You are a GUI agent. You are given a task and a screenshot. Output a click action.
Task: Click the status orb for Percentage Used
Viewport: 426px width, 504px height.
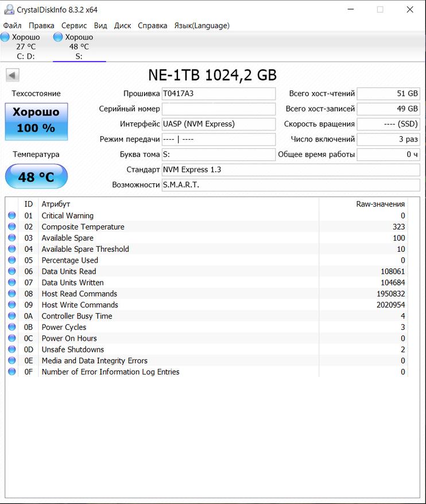(x=12, y=260)
